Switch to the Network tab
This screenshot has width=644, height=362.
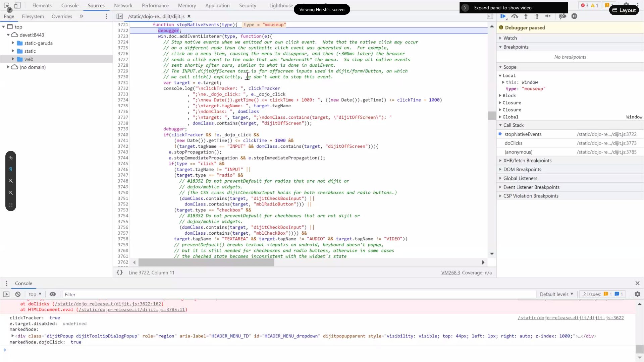pos(123,5)
